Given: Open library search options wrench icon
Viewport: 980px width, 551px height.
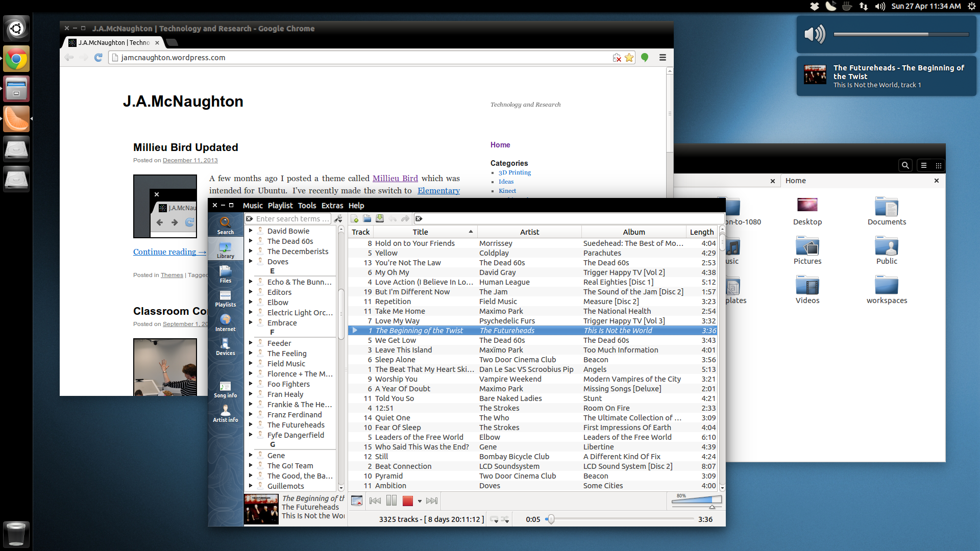Looking at the screenshot, I should click(338, 219).
